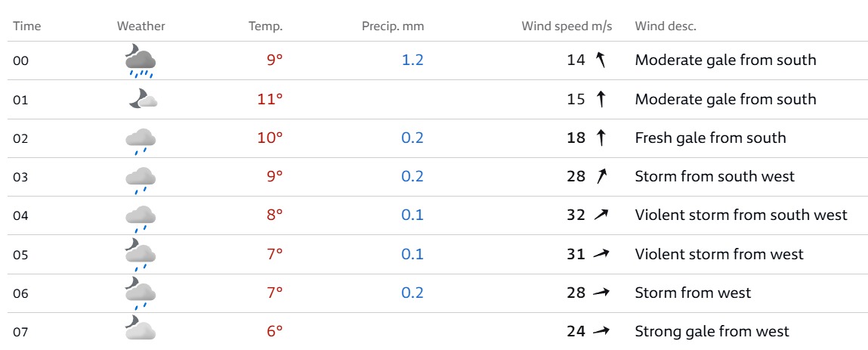Select the 05 time row label
Screen dimensions: 868x350
tap(20, 255)
